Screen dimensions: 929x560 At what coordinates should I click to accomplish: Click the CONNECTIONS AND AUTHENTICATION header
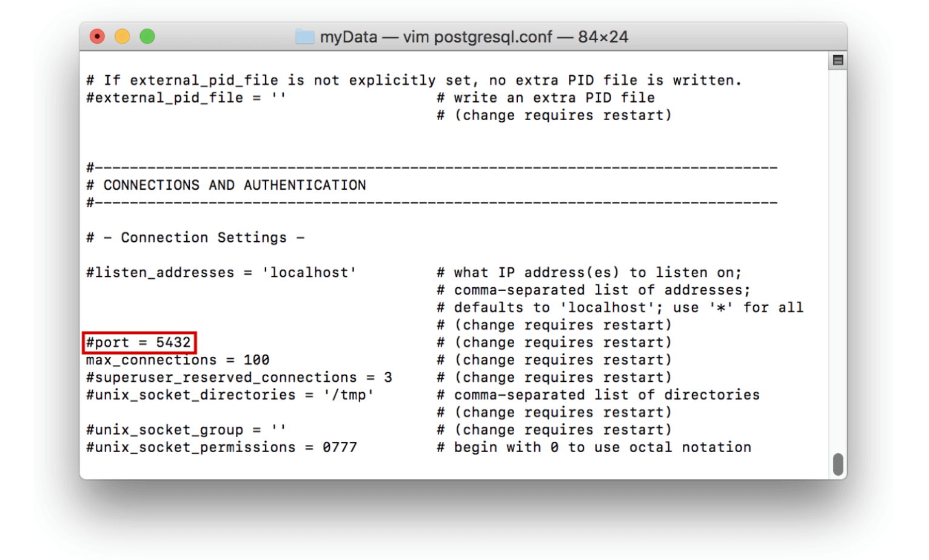[x=225, y=185]
